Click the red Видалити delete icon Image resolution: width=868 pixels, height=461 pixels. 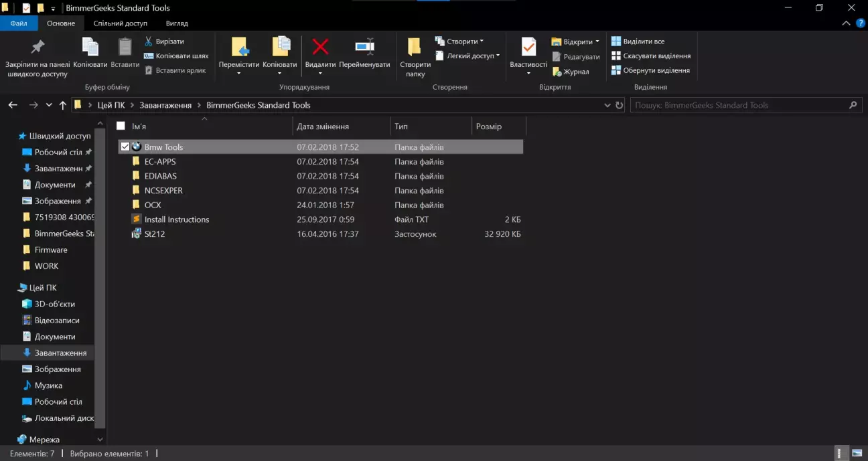click(320, 47)
